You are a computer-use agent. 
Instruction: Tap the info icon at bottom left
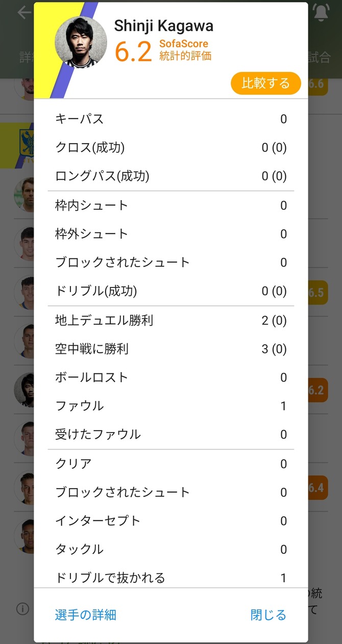[22, 608]
